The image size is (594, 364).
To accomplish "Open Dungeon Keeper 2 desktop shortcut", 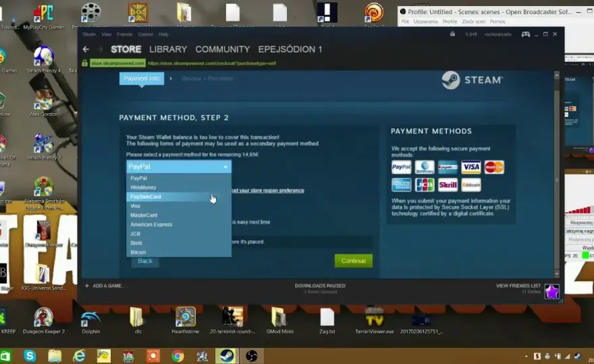I will 44,321.
